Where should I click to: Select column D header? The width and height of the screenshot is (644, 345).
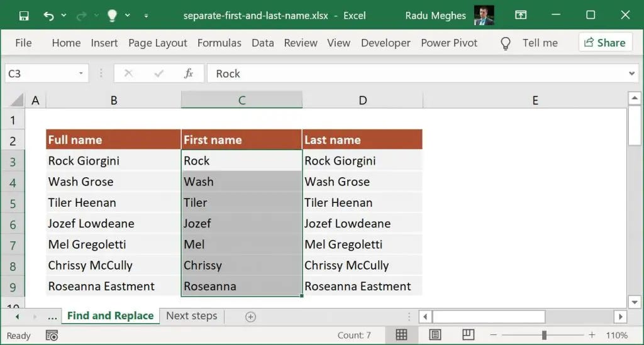click(x=362, y=100)
